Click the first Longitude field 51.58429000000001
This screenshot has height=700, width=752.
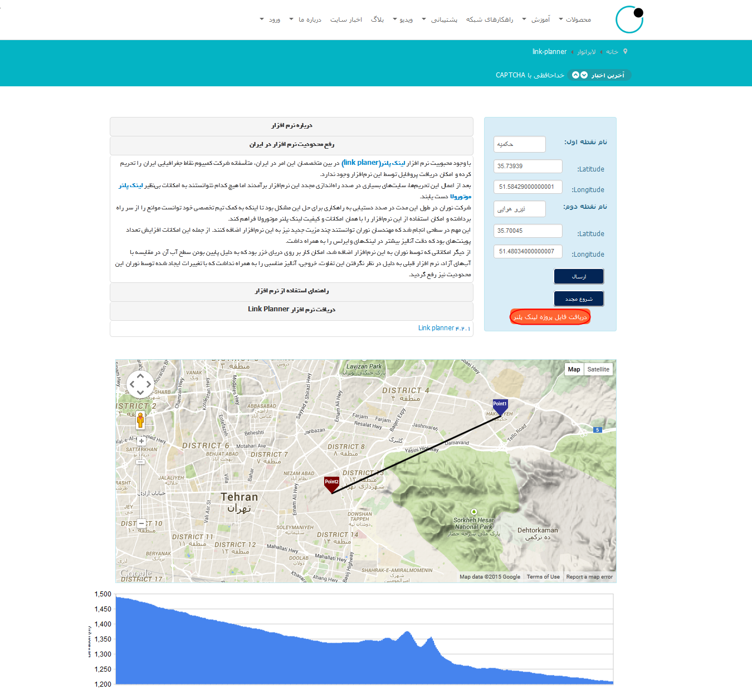click(528, 187)
